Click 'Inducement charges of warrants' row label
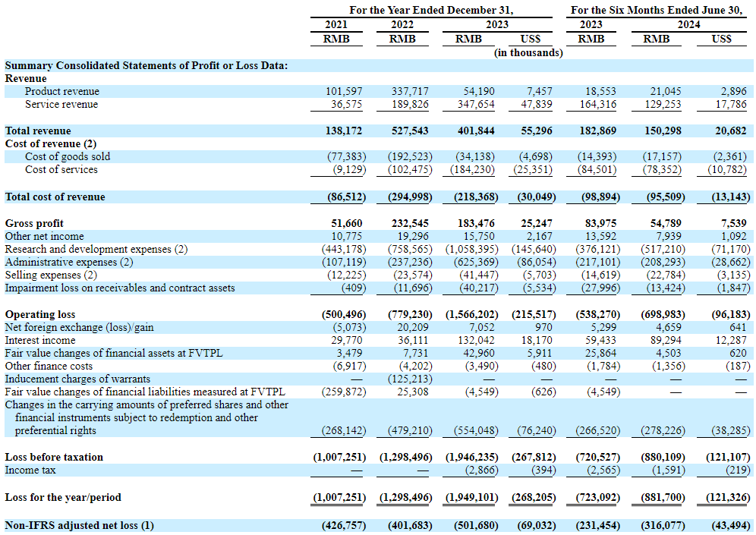Image resolution: width=756 pixels, height=535 pixels. [77, 379]
